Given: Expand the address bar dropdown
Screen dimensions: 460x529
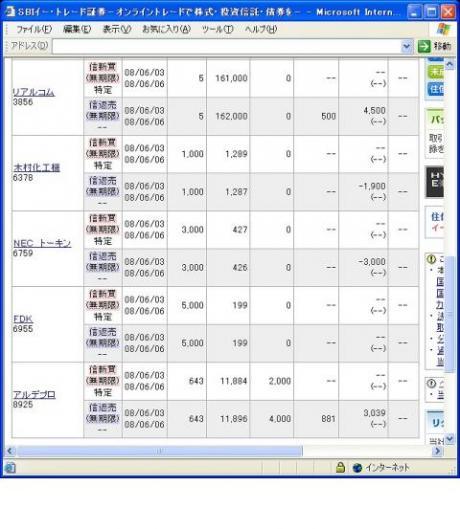Looking at the screenshot, I should (407, 46).
